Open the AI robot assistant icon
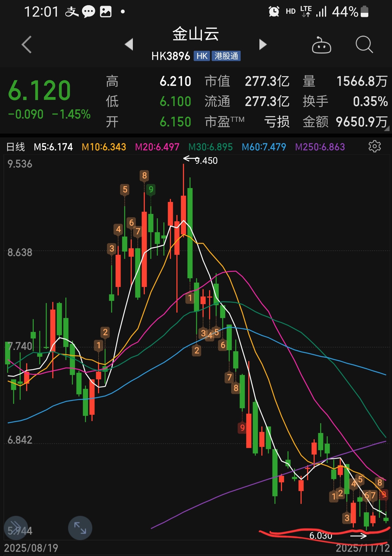Image resolution: width=392 pixels, height=556 pixels. [321, 45]
